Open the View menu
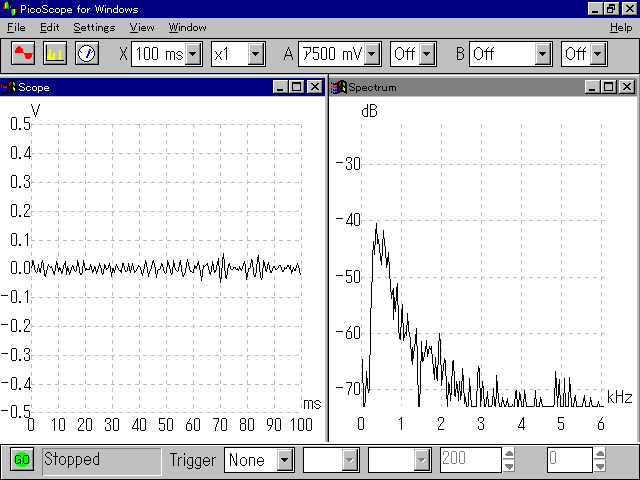Image resolution: width=640 pixels, height=480 pixels. point(142,27)
